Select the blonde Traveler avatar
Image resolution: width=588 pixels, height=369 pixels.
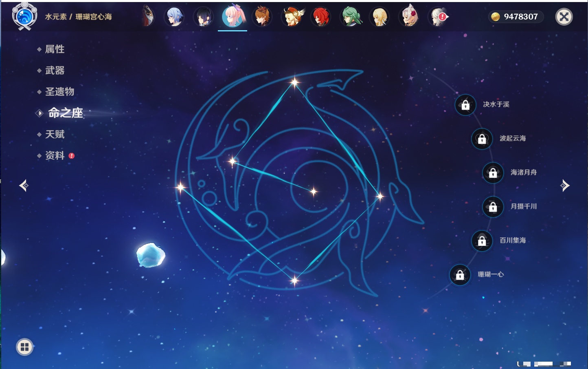380,17
